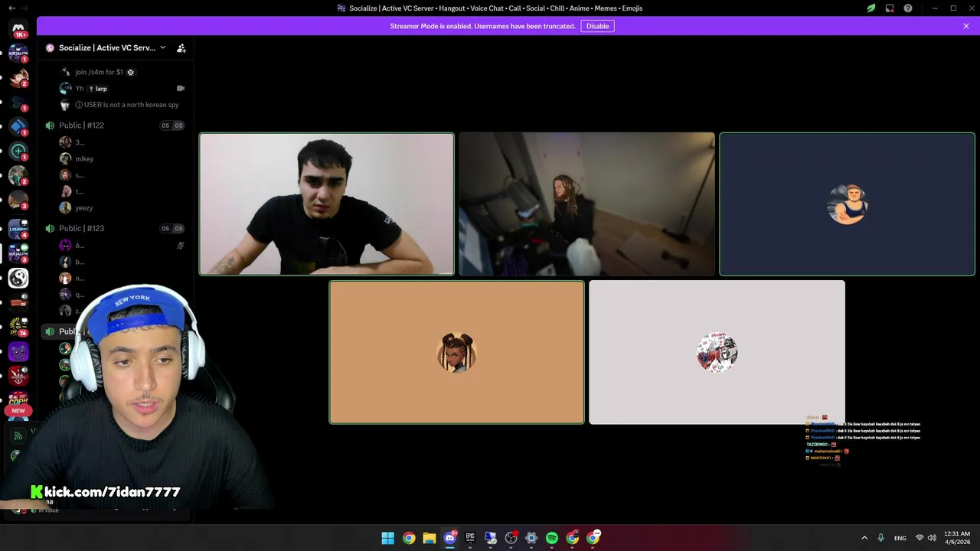Open the Help question mark icon
The height and width of the screenshot is (551, 980).
908,8
